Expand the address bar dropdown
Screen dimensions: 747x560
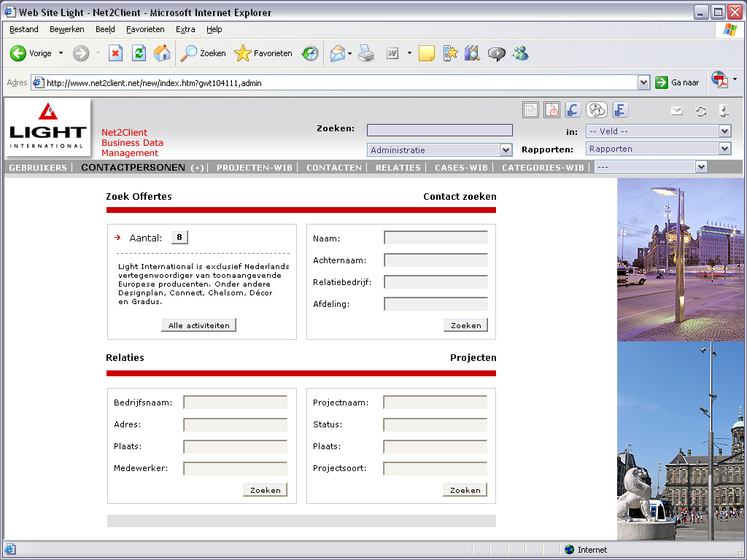[x=643, y=83]
